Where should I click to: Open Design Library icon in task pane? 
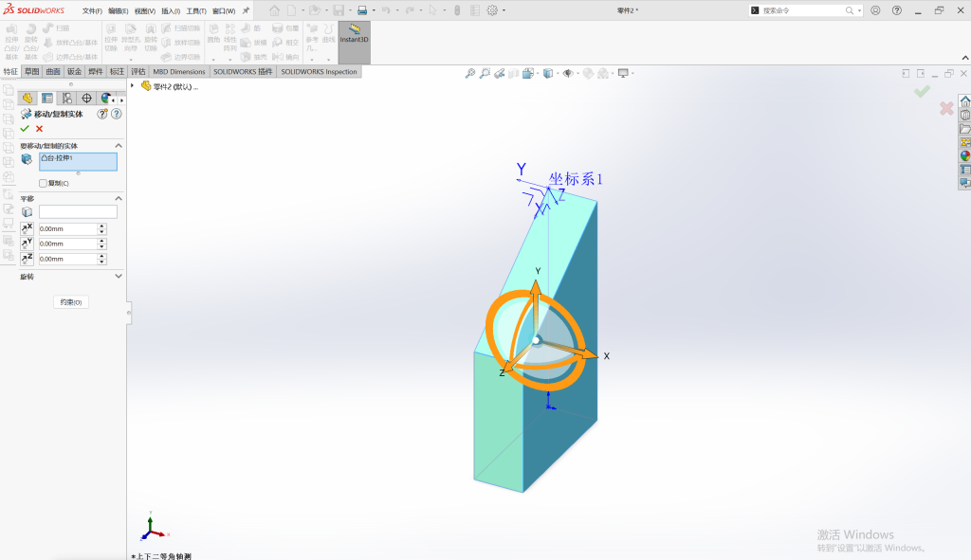[x=964, y=115]
